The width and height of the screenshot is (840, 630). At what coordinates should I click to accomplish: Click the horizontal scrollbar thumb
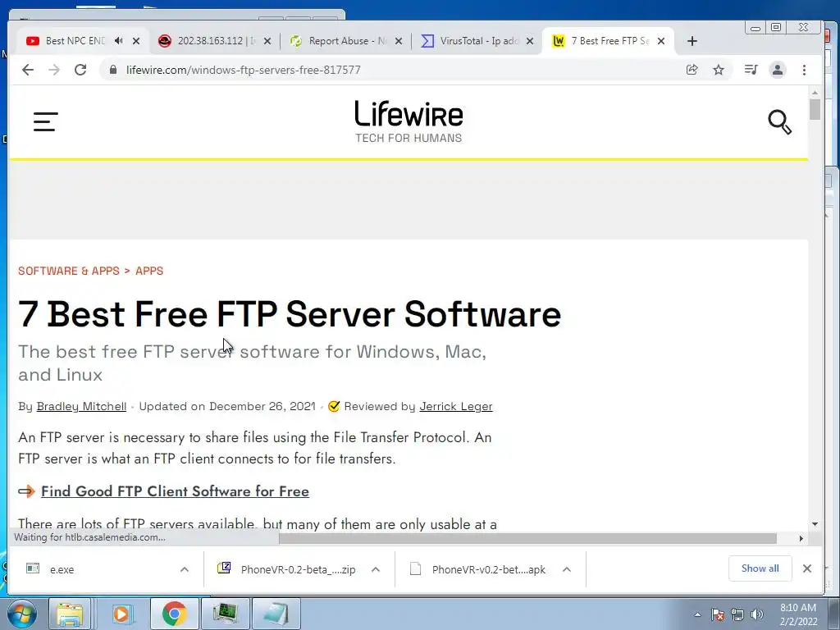coord(527,538)
